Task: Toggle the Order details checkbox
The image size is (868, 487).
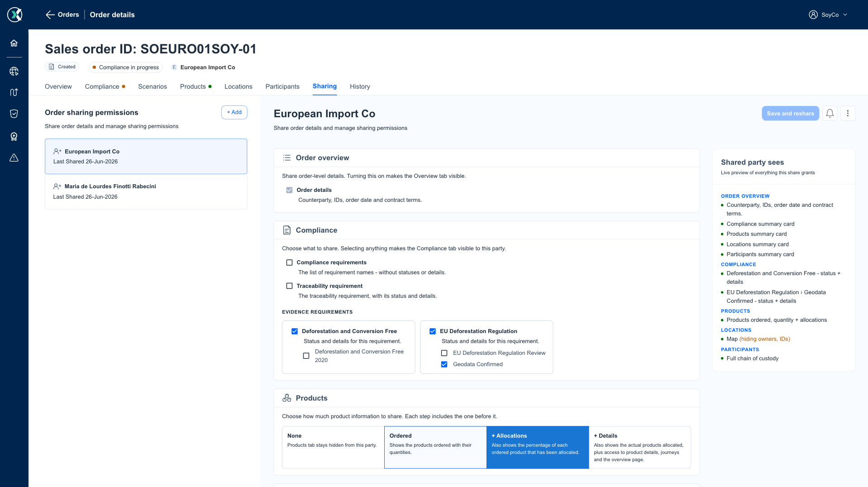Action: (x=290, y=190)
